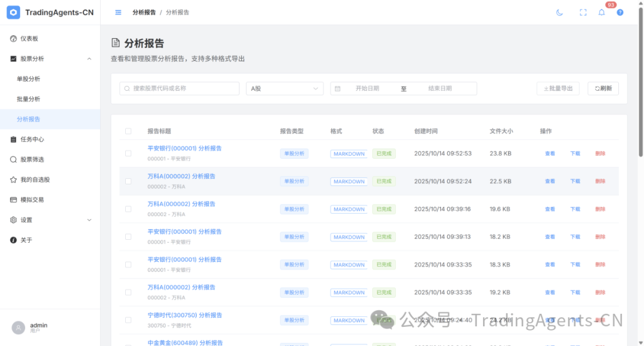Click the calendar icon in date range picker
This screenshot has width=644, height=346.
click(x=338, y=89)
